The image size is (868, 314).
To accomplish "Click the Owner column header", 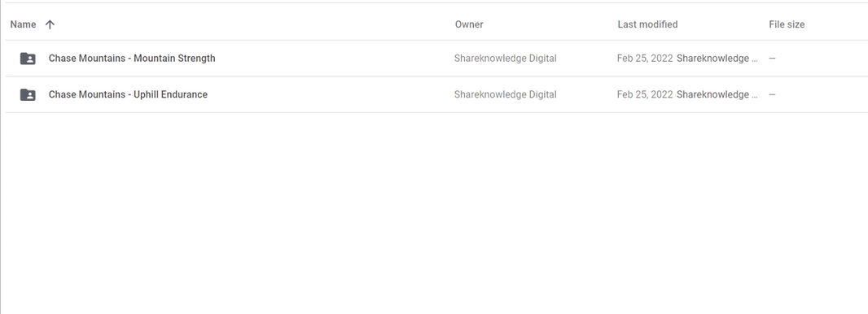I will [x=469, y=24].
